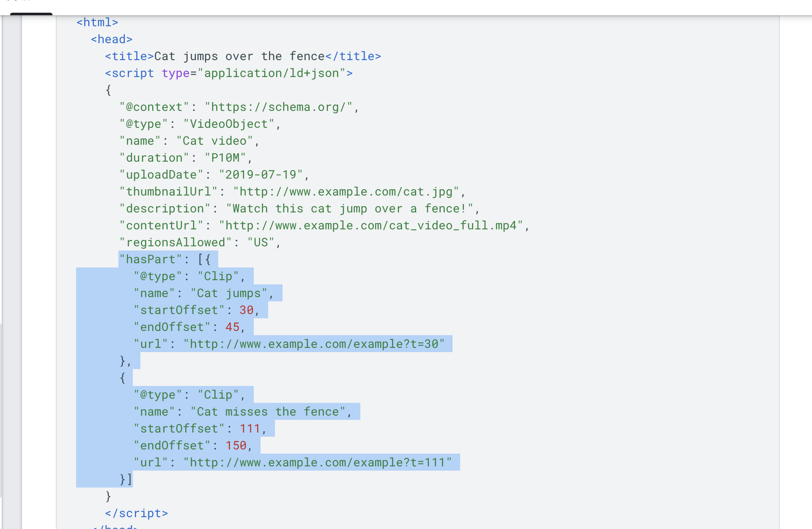Click the head tag line
Viewport: 812px width, 529px height.
112,39
